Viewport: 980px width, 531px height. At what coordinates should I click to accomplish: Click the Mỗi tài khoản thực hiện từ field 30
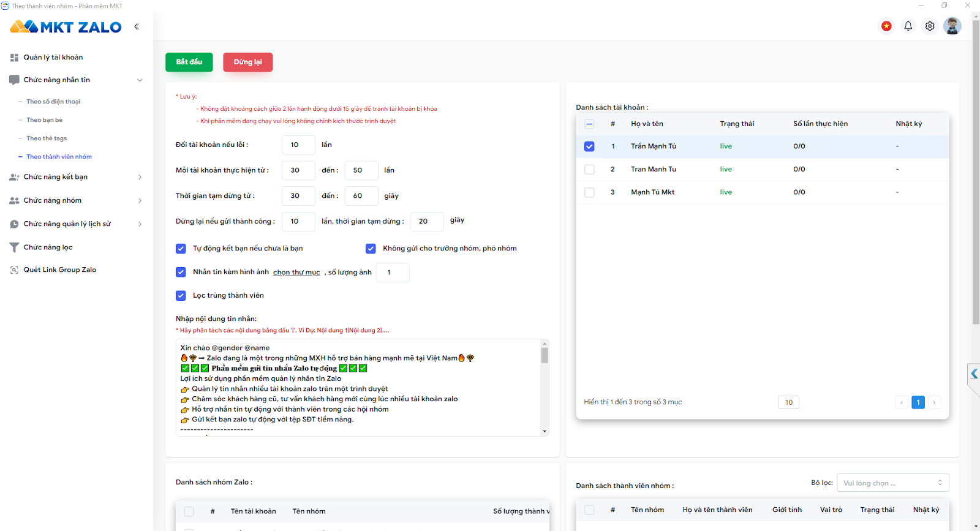[298, 170]
